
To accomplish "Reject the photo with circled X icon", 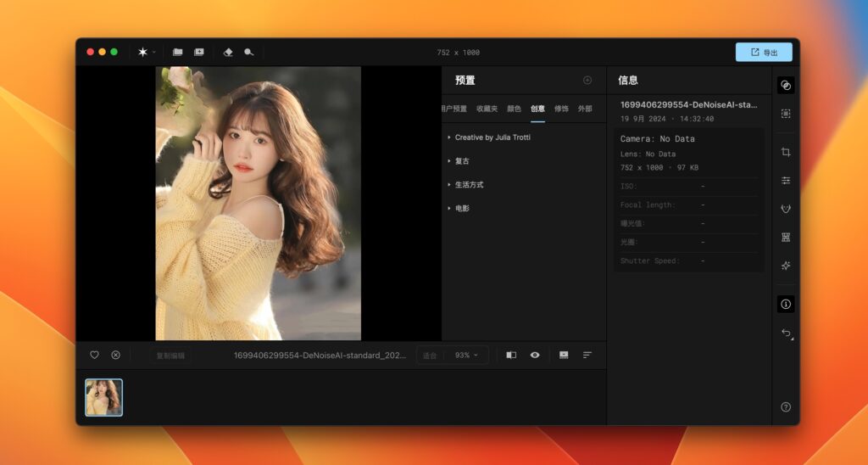I will tap(115, 355).
